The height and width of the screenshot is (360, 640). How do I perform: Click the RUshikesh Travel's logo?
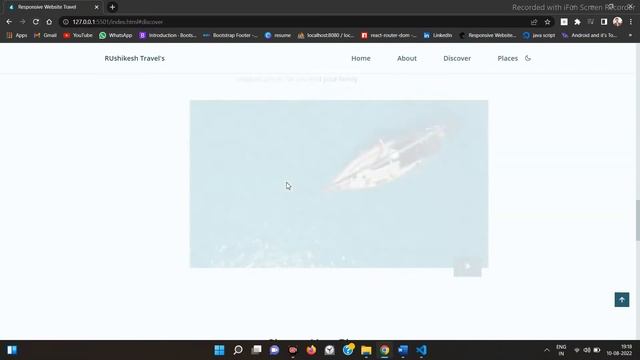click(x=135, y=58)
